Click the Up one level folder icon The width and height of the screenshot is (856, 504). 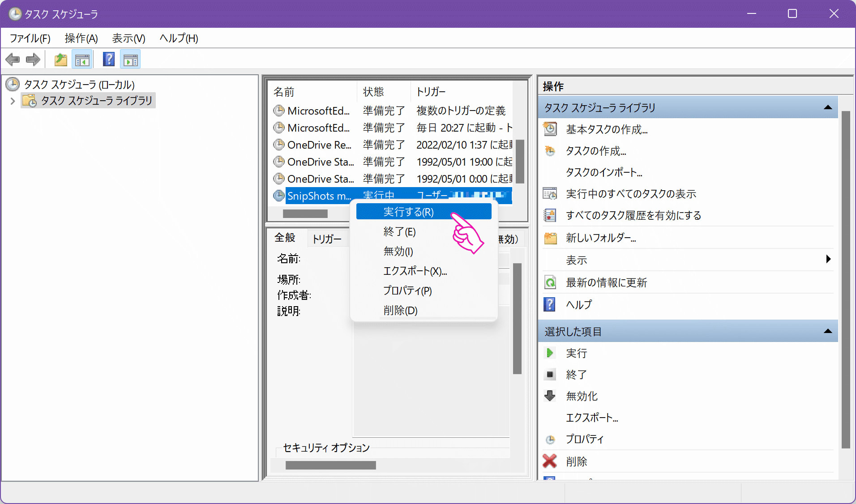(x=60, y=60)
